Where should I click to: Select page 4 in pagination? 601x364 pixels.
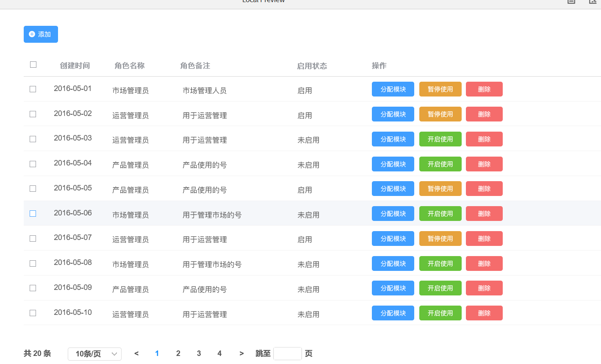[219, 353]
